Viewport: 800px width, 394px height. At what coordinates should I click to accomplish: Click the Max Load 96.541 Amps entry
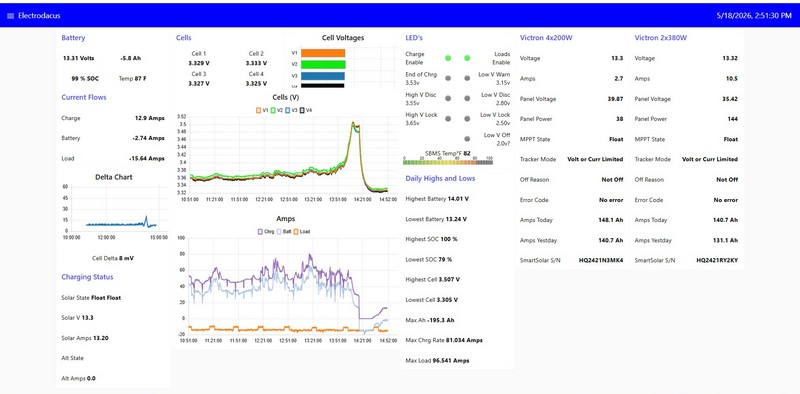click(x=437, y=360)
